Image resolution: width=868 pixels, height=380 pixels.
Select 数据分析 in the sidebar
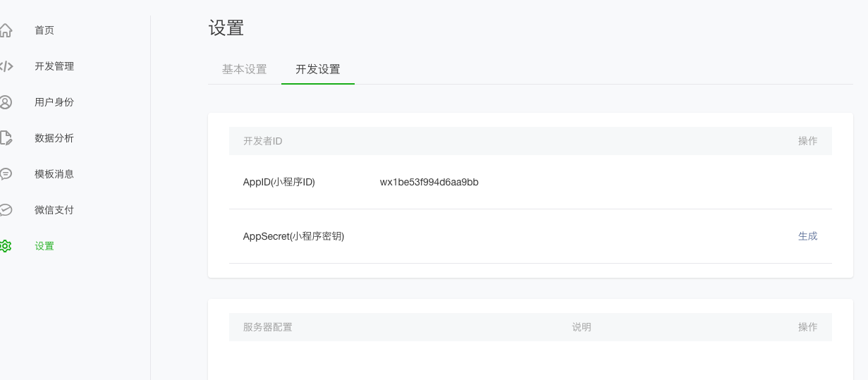point(54,138)
